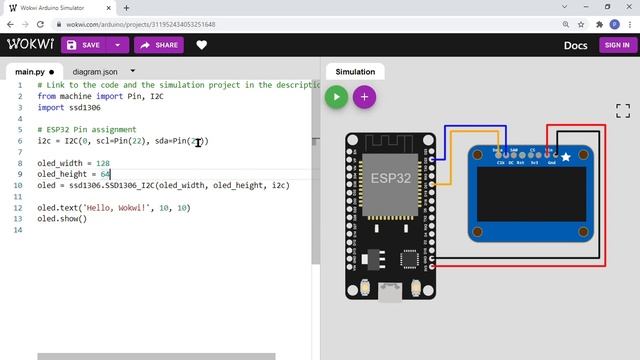This screenshot has width=640, height=360.
Task: Click the zoom magnifier icon in address bar
Action: 566,24
